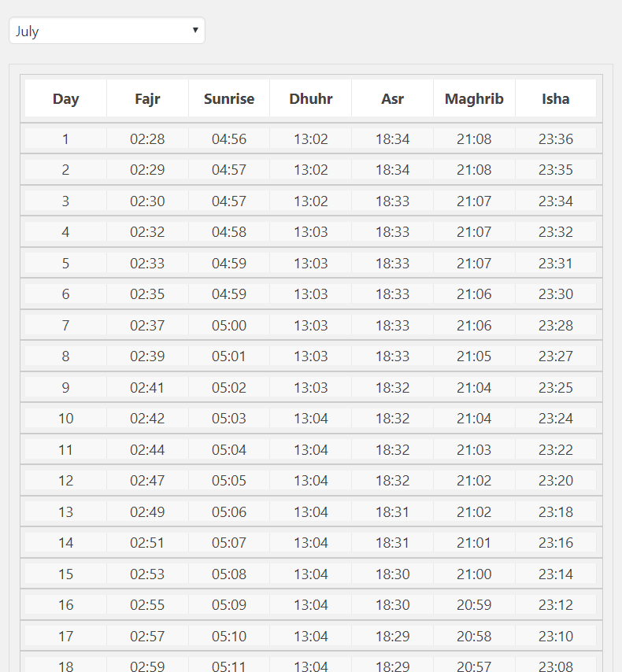This screenshot has height=672, width=622.
Task: Click Sunrise time 04:58 on day 4
Action: click(229, 232)
